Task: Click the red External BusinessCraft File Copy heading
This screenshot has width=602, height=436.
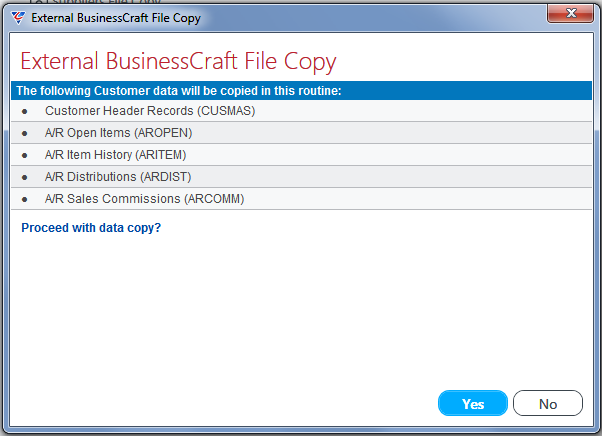Action: (178, 61)
